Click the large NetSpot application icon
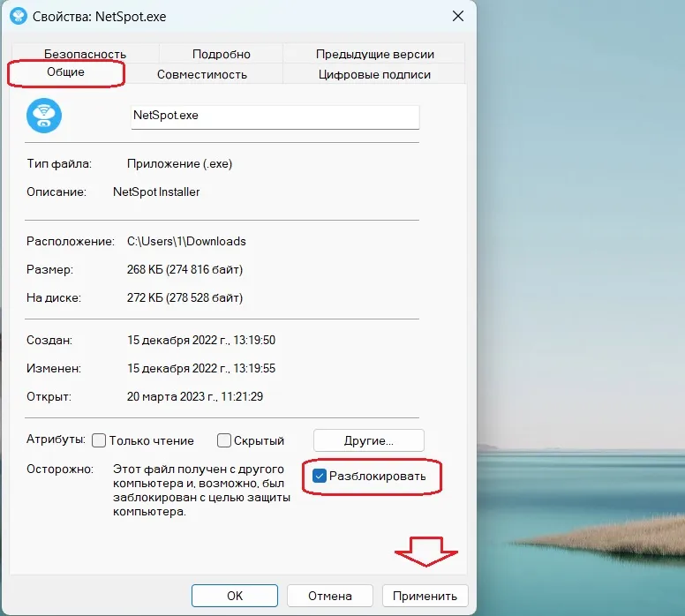This screenshot has height=616, width=685. 44,116
